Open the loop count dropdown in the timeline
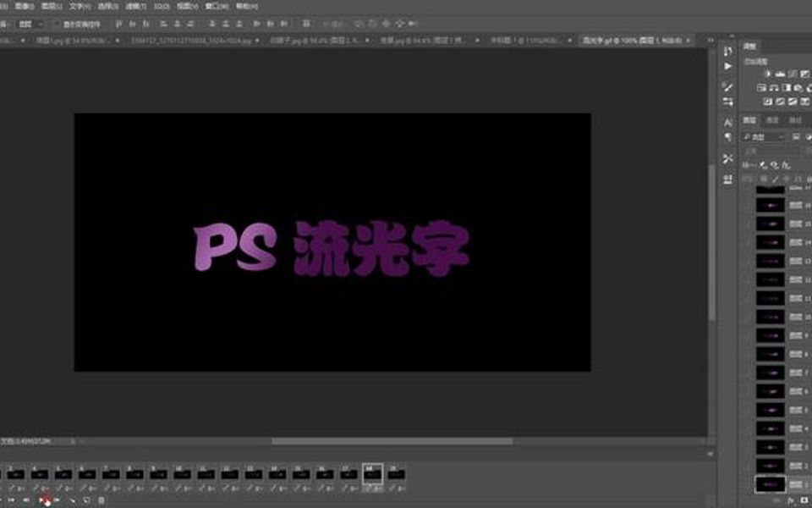 pyautogui.click(x=4, y=500)
